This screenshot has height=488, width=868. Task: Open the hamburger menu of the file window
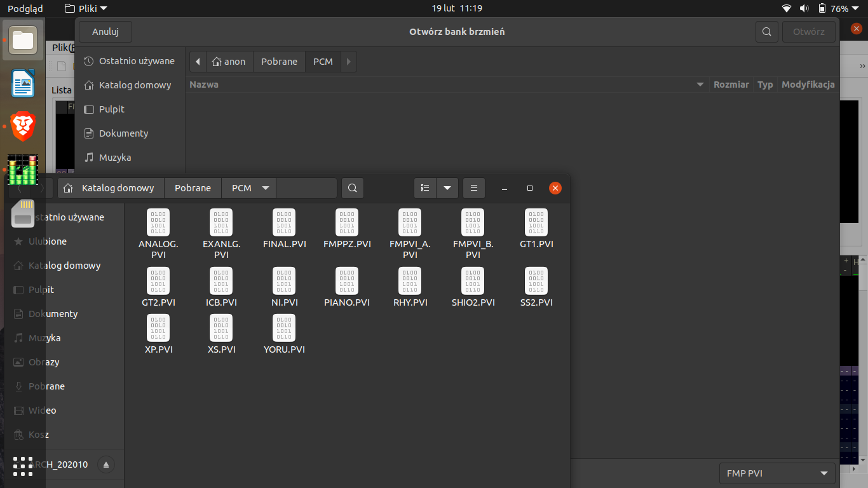(x=473, y=188)
